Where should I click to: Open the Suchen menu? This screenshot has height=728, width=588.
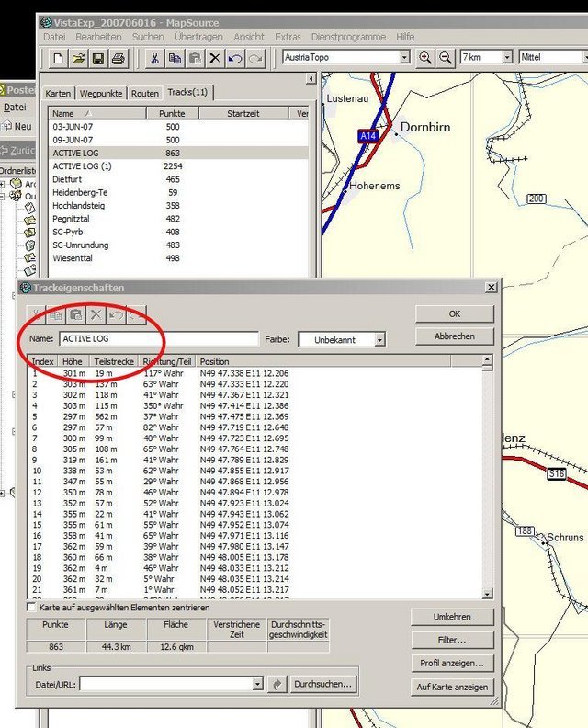(x=148, y=37)
